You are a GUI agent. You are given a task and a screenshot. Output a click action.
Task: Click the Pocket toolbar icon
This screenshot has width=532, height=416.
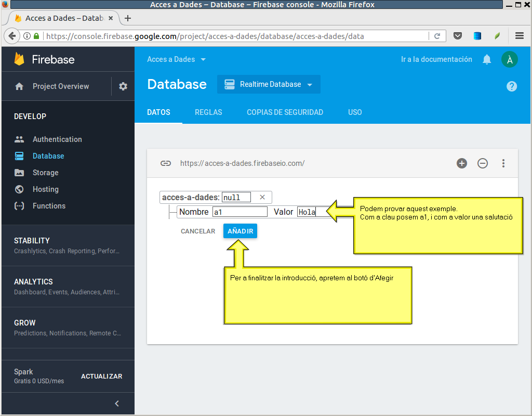pyautogui.click(x=458, y=36)
